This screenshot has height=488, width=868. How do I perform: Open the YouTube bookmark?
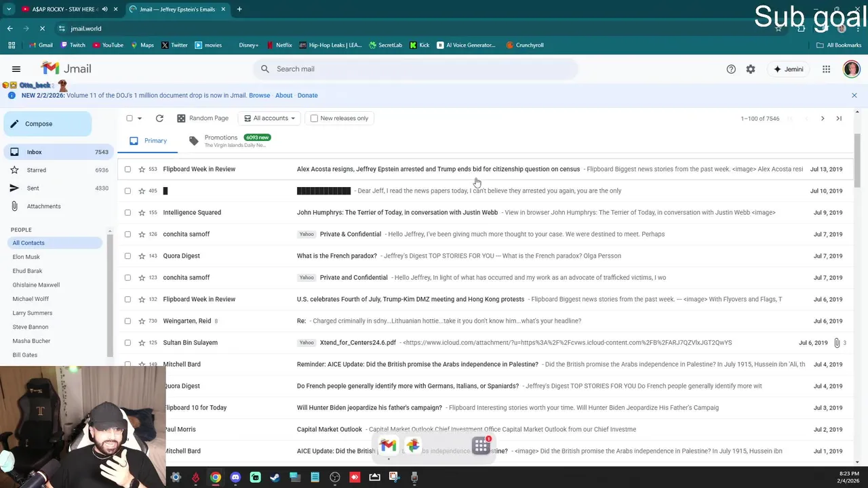click(x=108, y=45)
